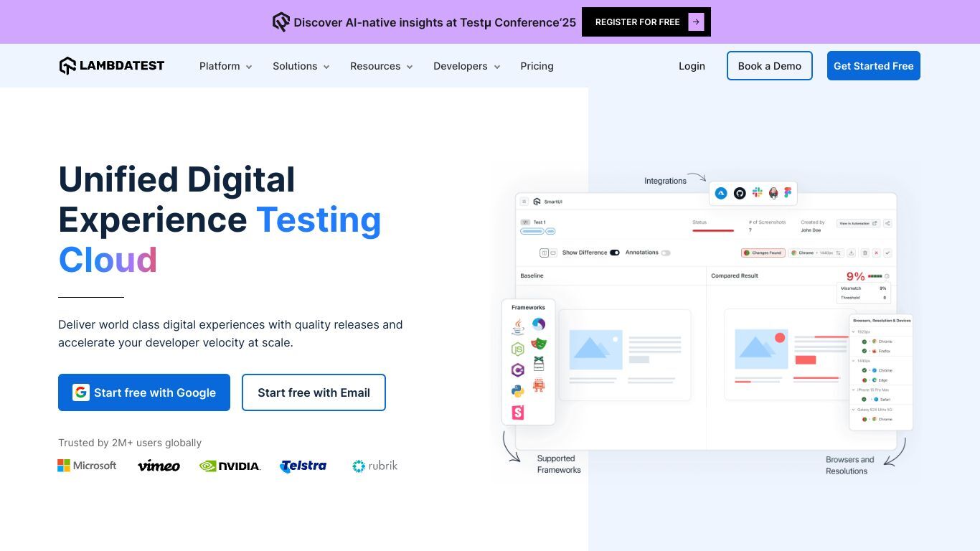Click the Azure DevOps integration icon

tap(721, 193)
